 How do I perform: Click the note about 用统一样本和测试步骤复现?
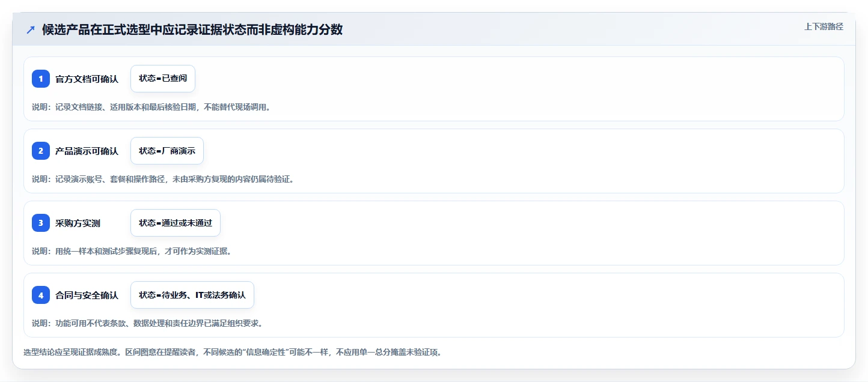tap(132, 251)
